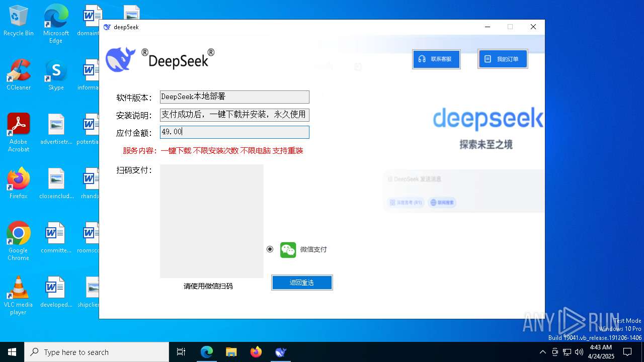The width and height of the screenshot is (644, 362).
Task: Click the 安装说明 text field
Action: point(234,115)
